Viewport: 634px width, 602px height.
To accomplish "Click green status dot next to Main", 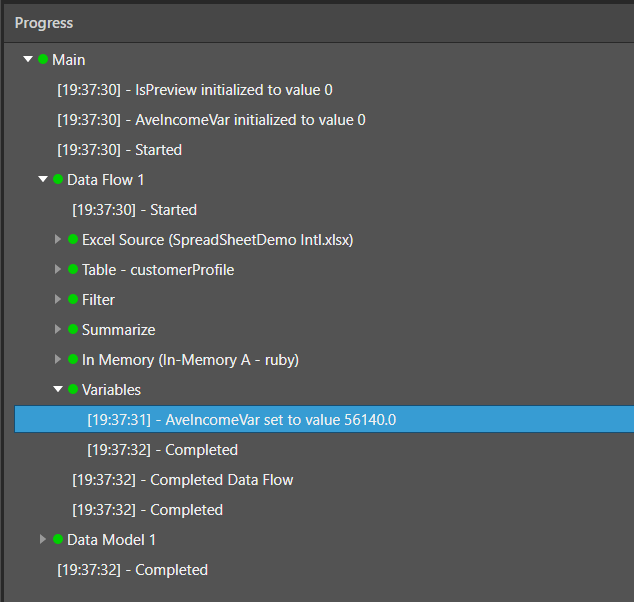I will point(43,60).
